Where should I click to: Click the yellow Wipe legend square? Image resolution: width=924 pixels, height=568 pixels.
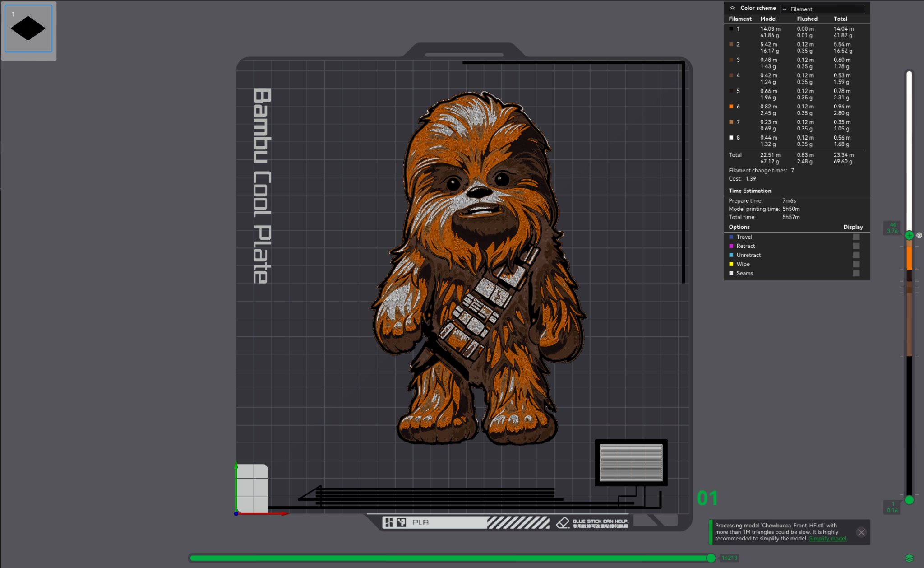pos(732,264)
